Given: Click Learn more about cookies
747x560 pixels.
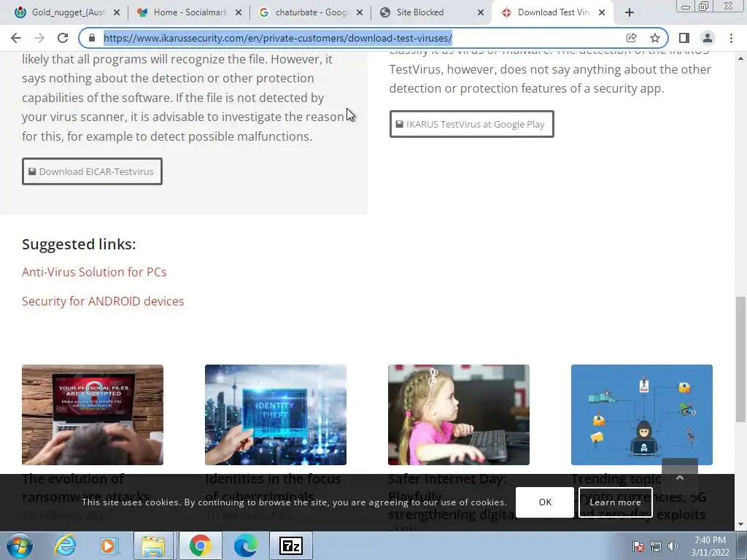Looking at the screenshot, I should point(615,502).
